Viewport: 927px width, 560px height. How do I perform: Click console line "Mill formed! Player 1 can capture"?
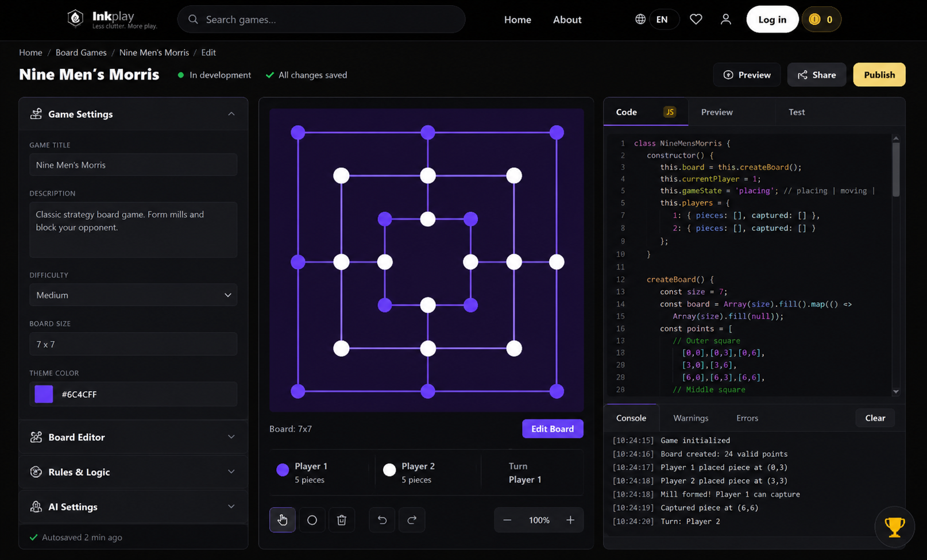(730, 494)
